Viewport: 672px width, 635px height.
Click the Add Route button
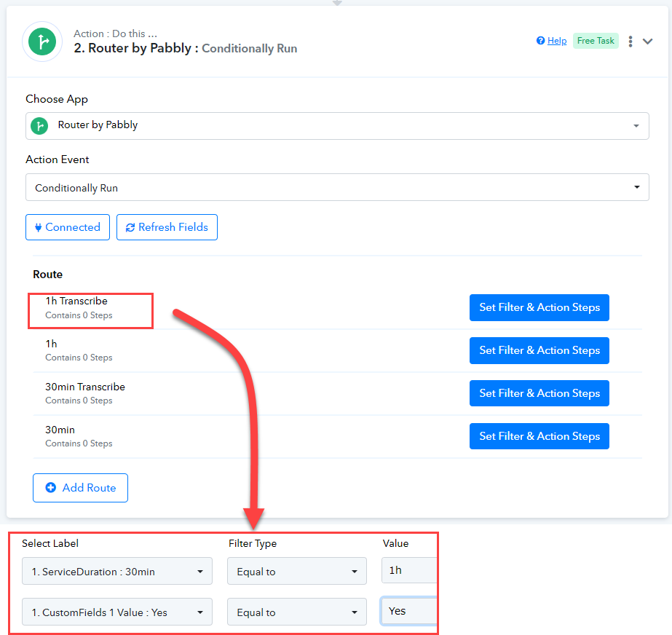80,488
